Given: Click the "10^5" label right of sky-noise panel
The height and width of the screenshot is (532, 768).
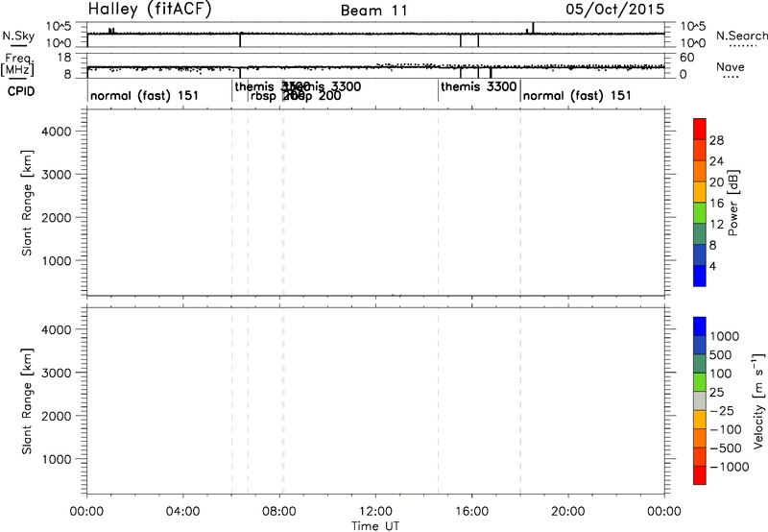Looking at the screenshot, I should point(693,27).
